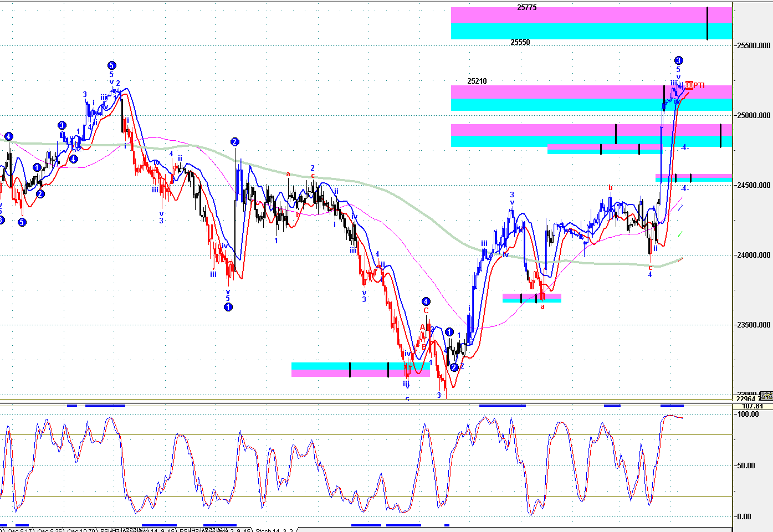The image size is (773, 532).
Task: Click the 0.00 stochastic axis label
Action: pos(745,516)
